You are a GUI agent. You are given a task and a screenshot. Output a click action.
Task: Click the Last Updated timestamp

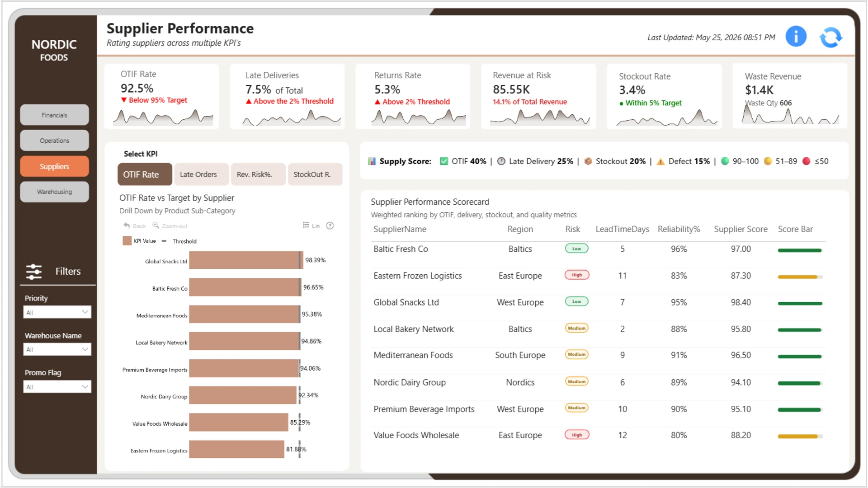tap(711, 38)
